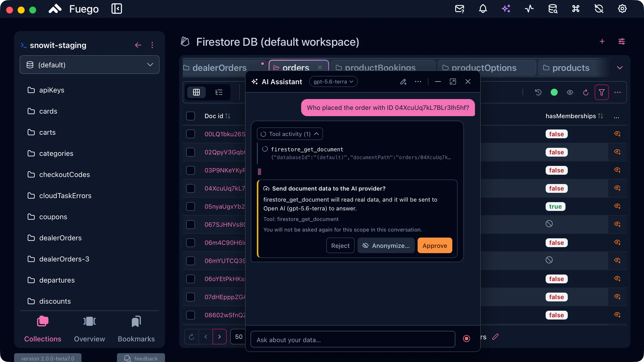
Task: Open the feedback button
Action: (141, 358)
